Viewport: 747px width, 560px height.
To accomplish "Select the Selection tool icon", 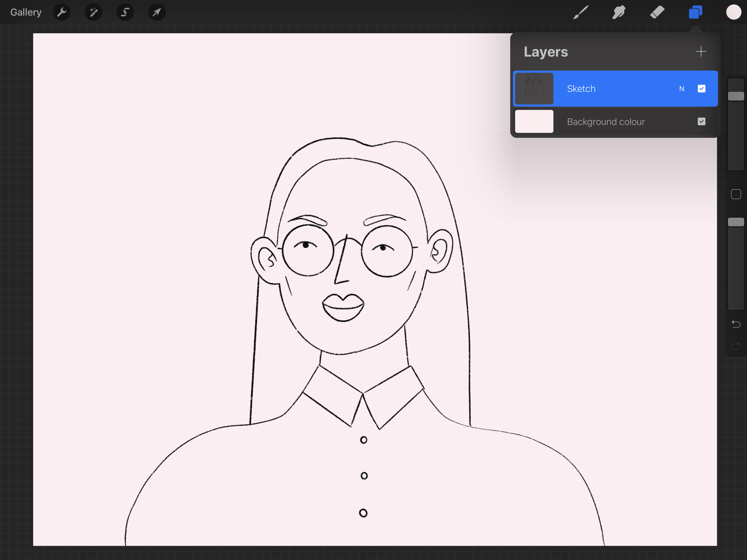I will 125,13.
